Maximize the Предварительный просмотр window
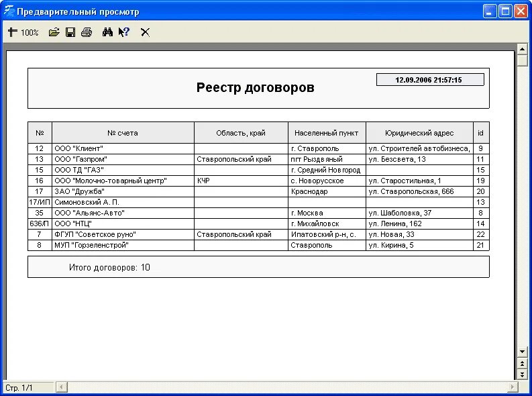Viewport: 532px width, 396px height. click(505, 11)
